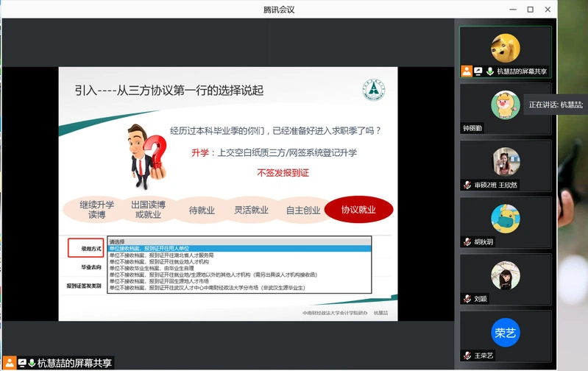588x371 pixels.
Task: Click the orange host icon in the bottom-left status bar
Action: 10,363
